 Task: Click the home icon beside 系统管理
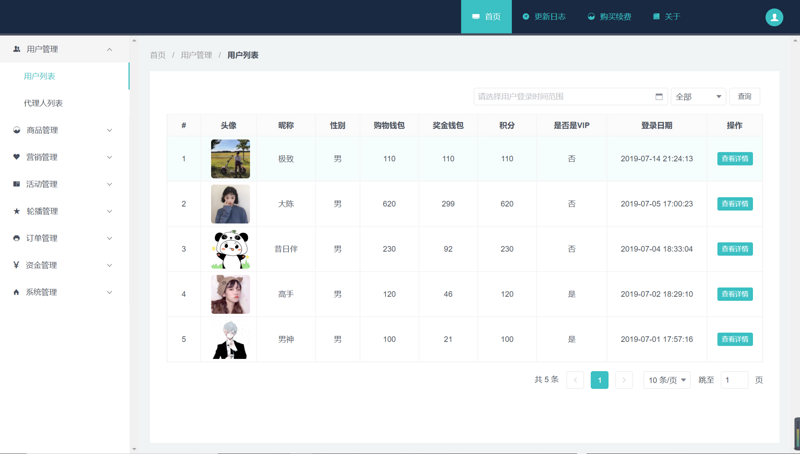pyautogui.click(x=16, y=292)
